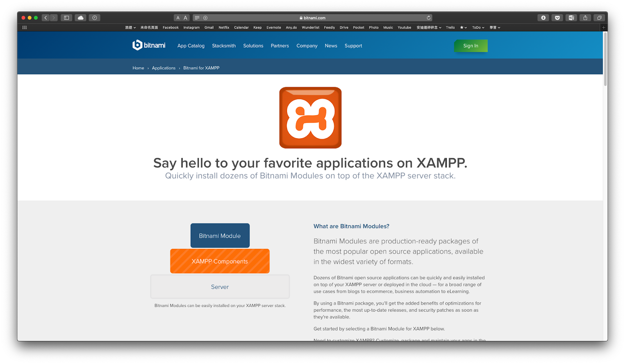Open the Facebook bookmark

[x=171, y=27]
